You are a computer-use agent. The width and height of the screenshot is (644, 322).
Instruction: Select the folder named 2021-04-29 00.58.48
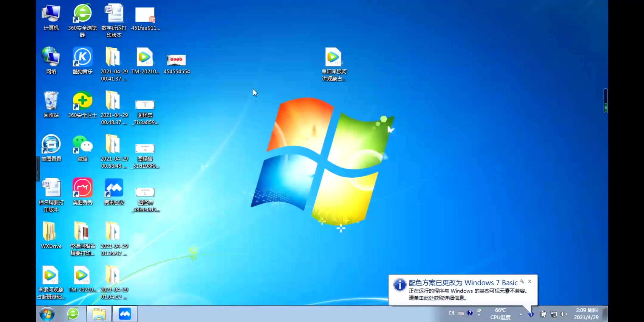click(114, 151)
